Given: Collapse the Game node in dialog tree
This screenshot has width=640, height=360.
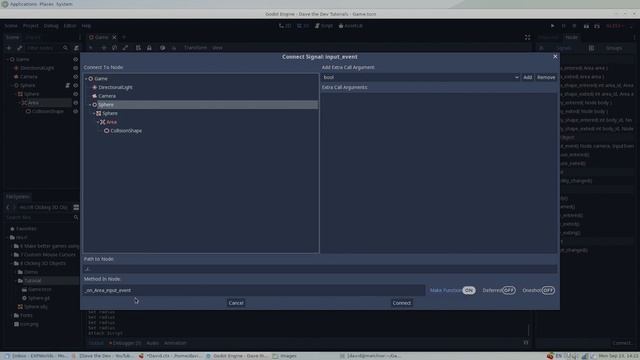Looking at the screenshot, I should [87, 79].
